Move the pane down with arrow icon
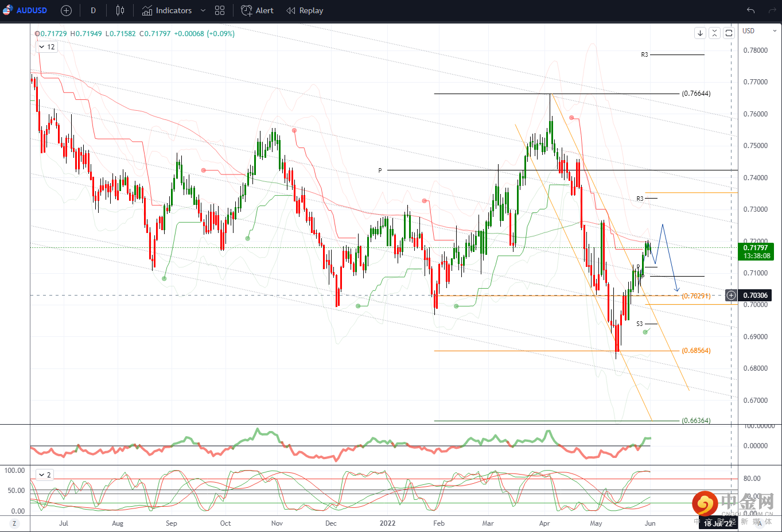The height and width of the screenshot is (532, 782). tap(700, 33)
